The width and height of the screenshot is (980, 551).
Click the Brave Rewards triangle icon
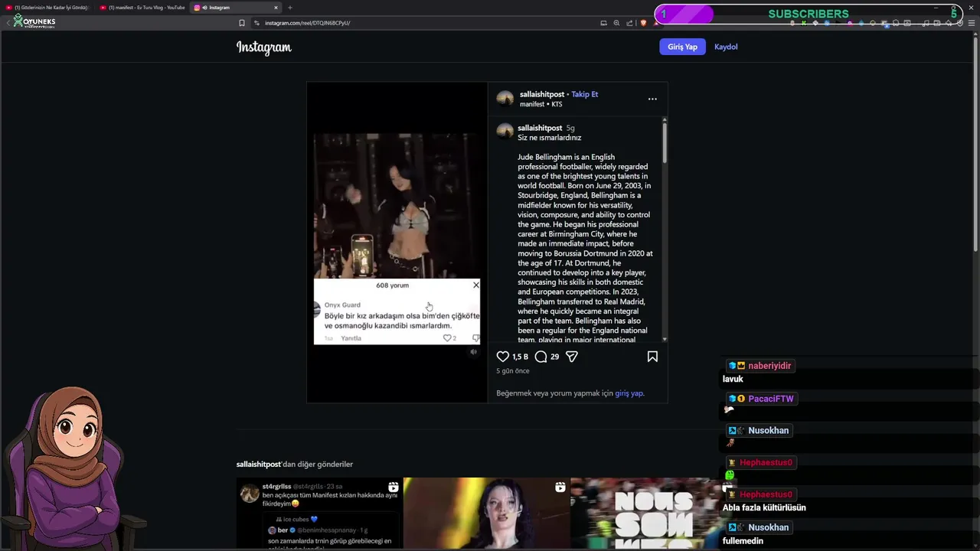(x=655, y=23)
